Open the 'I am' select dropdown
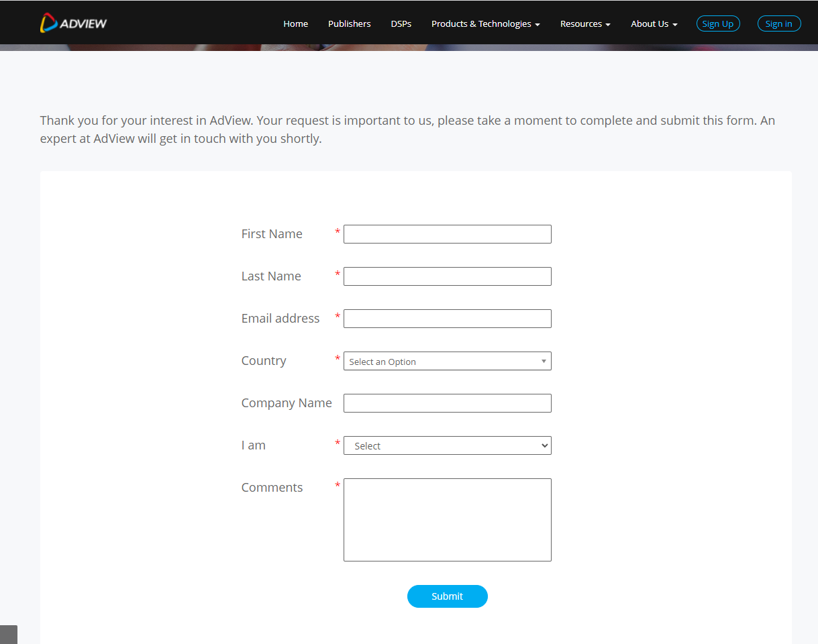818x644 pixels. pyautogui.click(x=443, y=445)
